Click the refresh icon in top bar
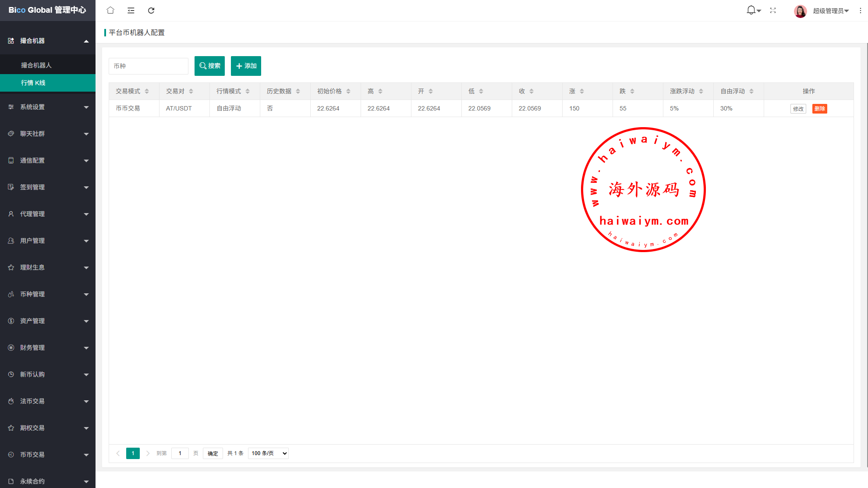The image size is (868, 488). coord(151,10)
